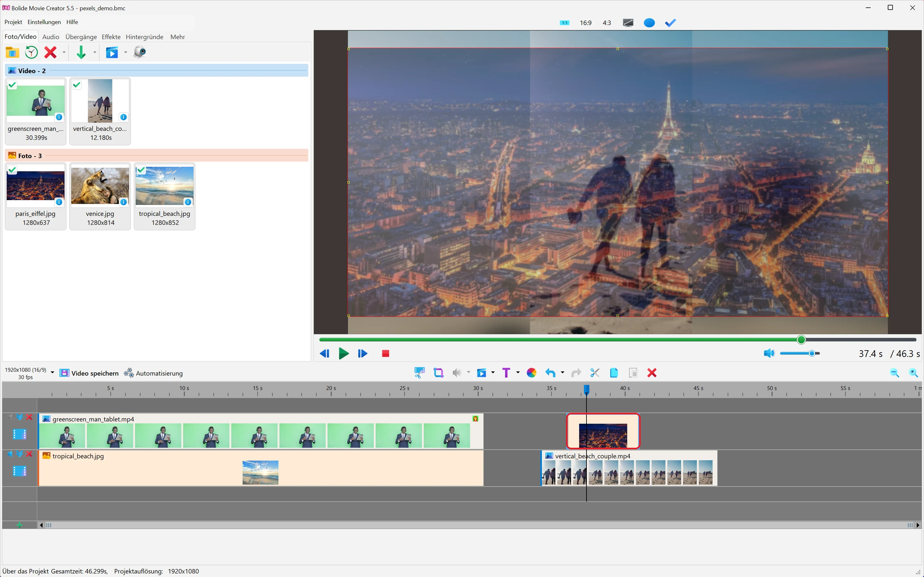Delete the greenscreen_man_tablet track with red X
Viewport: 924px width, 577px height.
coord(29,417)
